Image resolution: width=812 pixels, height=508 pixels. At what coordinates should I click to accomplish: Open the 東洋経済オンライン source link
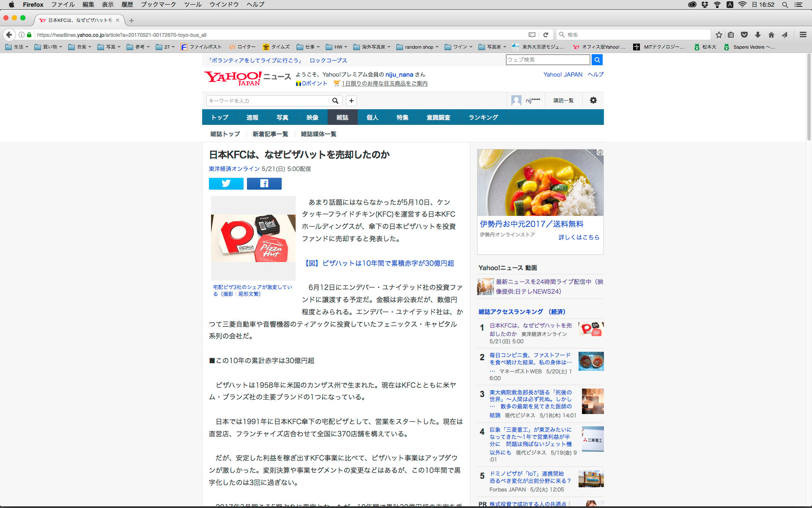[234, 168]
